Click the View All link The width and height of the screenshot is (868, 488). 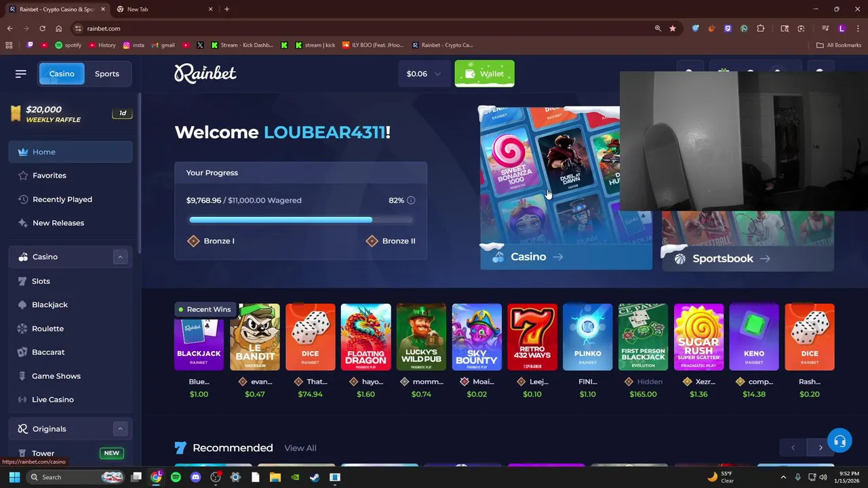point(300,448)
